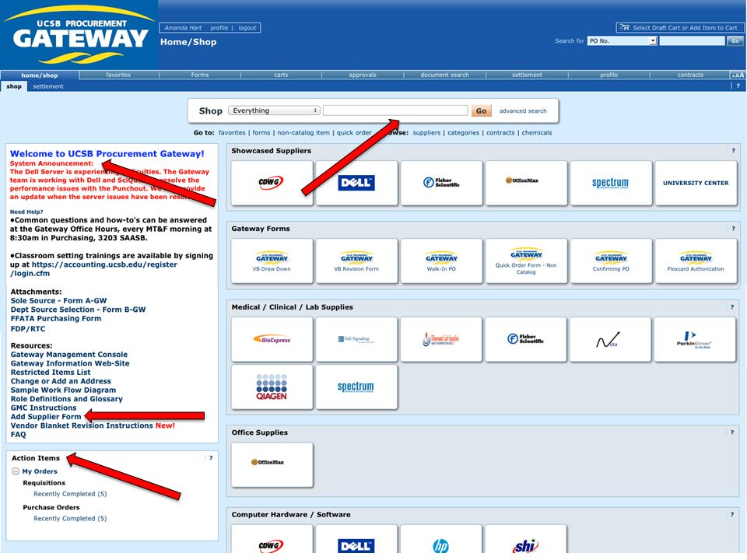The width and height of the screenshot is (747, 560).
Task: Open Fisher Scientific in Showcased Suppliers
Action: (x=442, y=183)
